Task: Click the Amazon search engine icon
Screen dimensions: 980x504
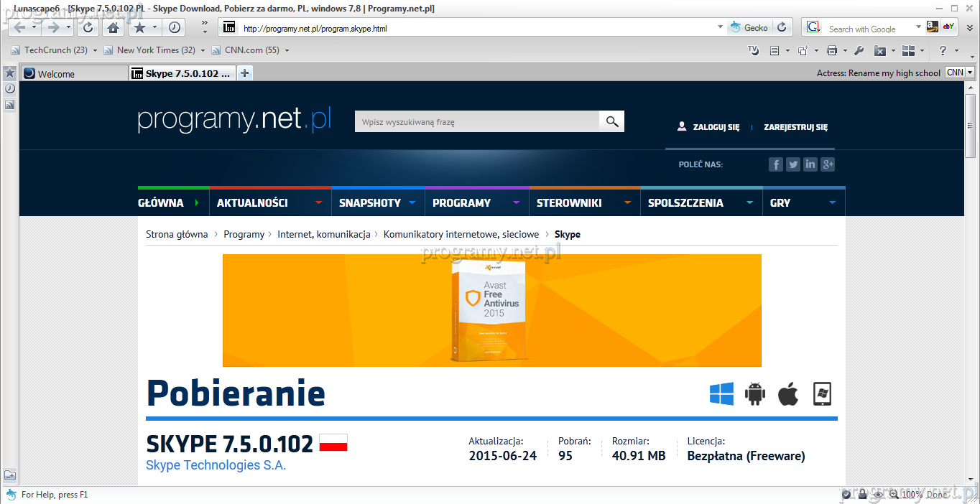Action: click(932, 27)
